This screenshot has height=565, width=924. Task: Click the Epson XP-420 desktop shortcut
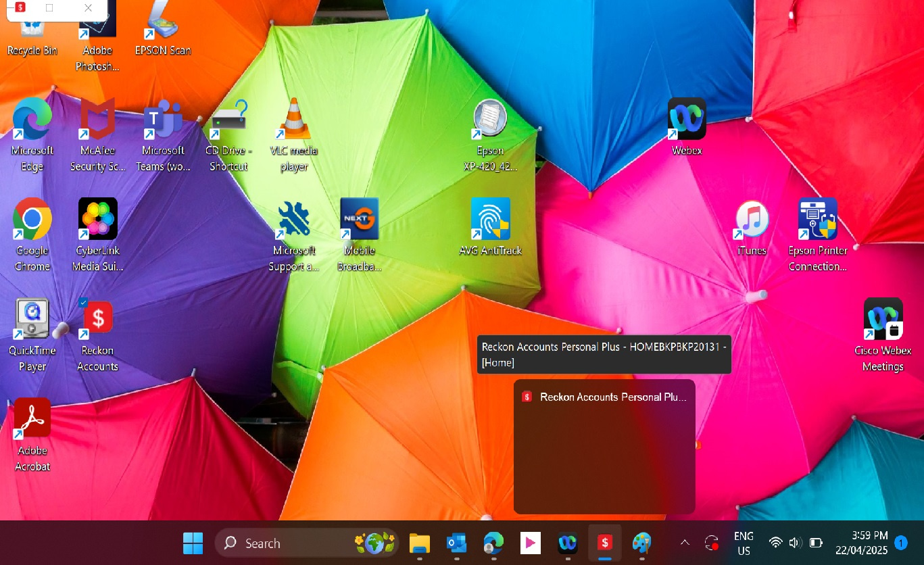[490, 135]
